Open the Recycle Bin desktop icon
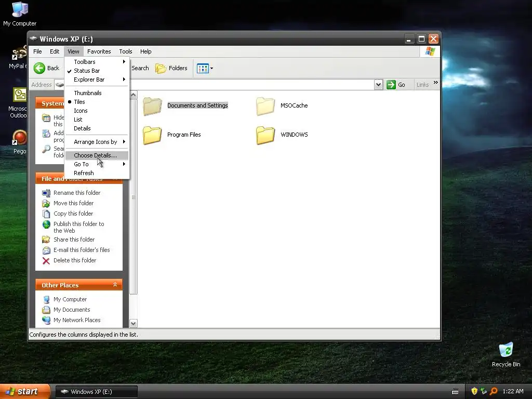532x399 pixels. point(506,350)
